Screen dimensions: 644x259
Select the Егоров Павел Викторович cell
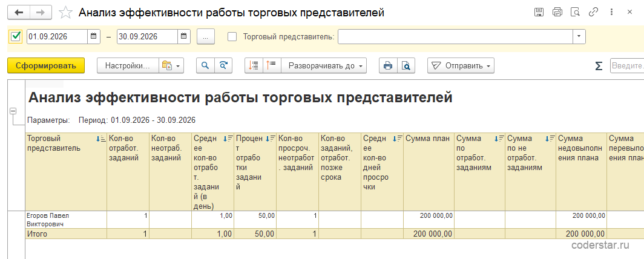[66, 220]
